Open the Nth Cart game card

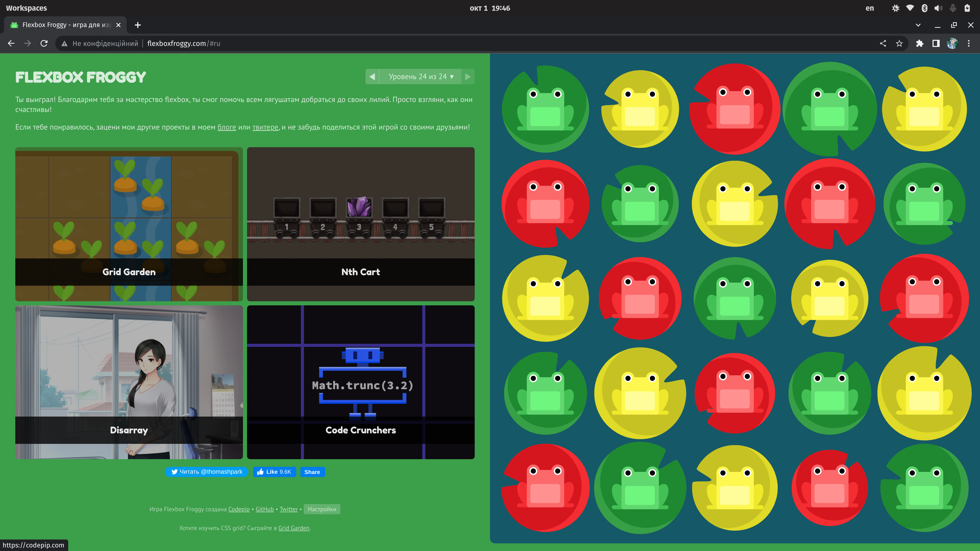tap(361, 224)
